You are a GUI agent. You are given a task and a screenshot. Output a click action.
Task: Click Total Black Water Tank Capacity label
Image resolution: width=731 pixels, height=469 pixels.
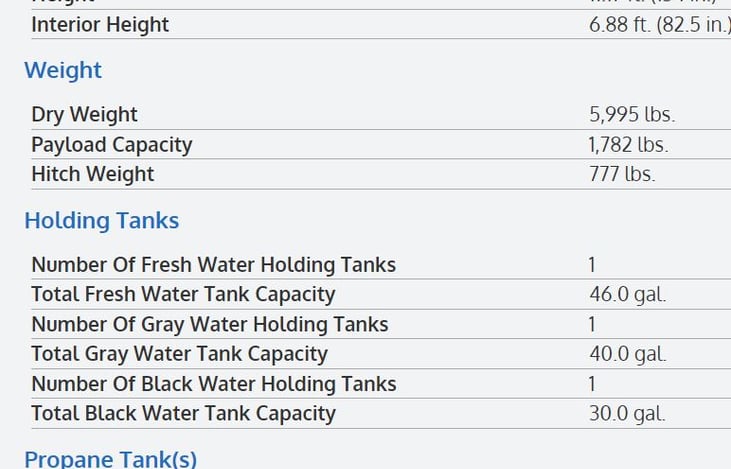(x=184, y=414)
